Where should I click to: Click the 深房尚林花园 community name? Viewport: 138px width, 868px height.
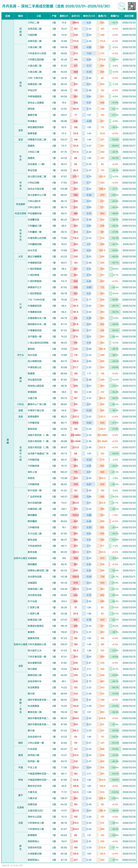click(35, 847)
